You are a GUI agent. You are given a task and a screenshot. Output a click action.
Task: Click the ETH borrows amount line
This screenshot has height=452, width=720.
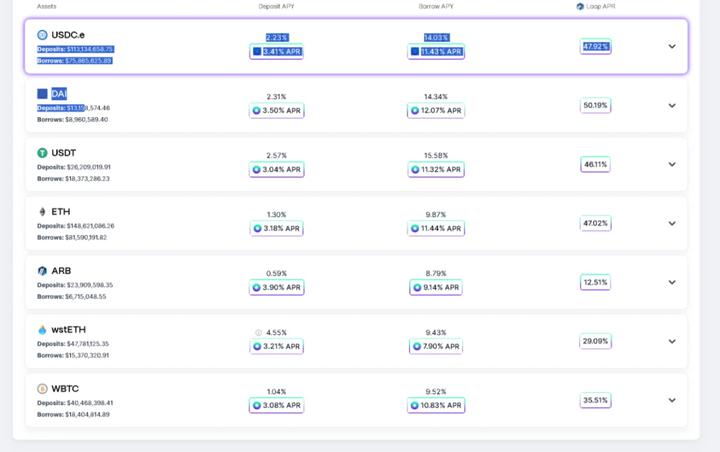click(x=72, y=237)
